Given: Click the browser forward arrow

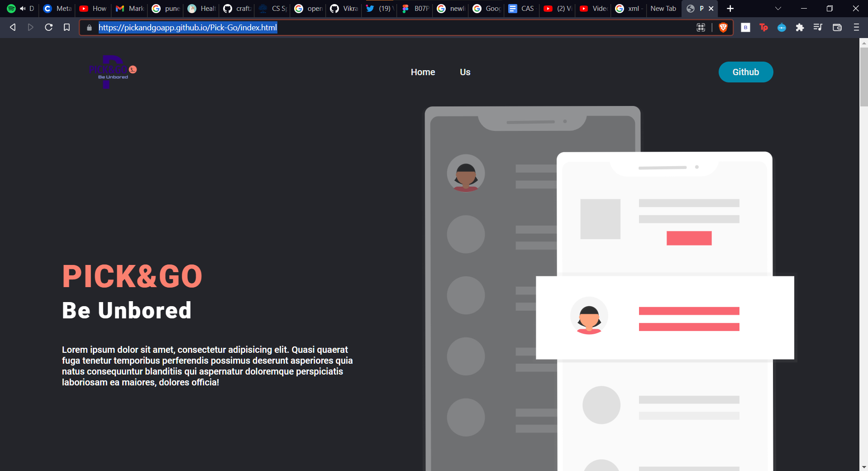Looking at the screenshot, I should 30,27.
